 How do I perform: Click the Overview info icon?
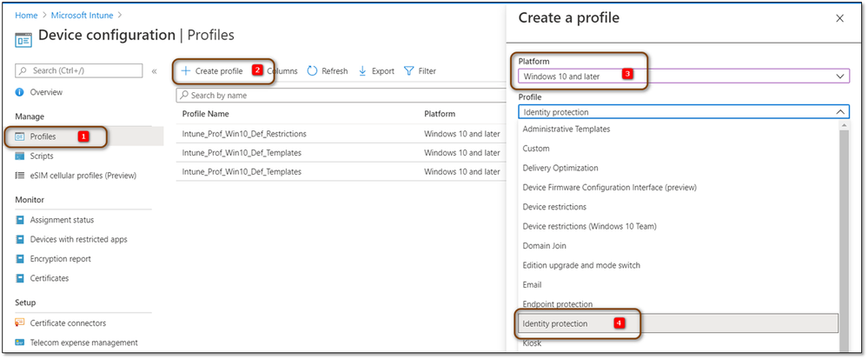pyautogui.click(x=20, y=92)
